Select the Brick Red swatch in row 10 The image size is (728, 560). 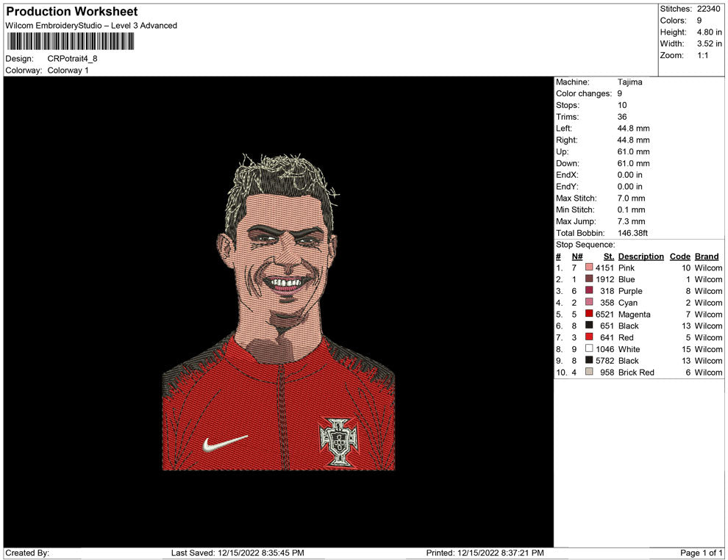tap(589, 372)
